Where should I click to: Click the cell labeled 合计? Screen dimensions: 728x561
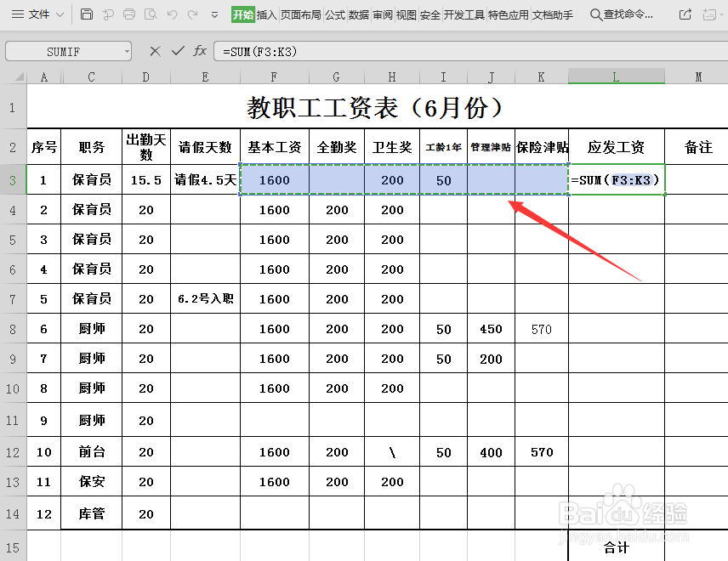[616, 549]
